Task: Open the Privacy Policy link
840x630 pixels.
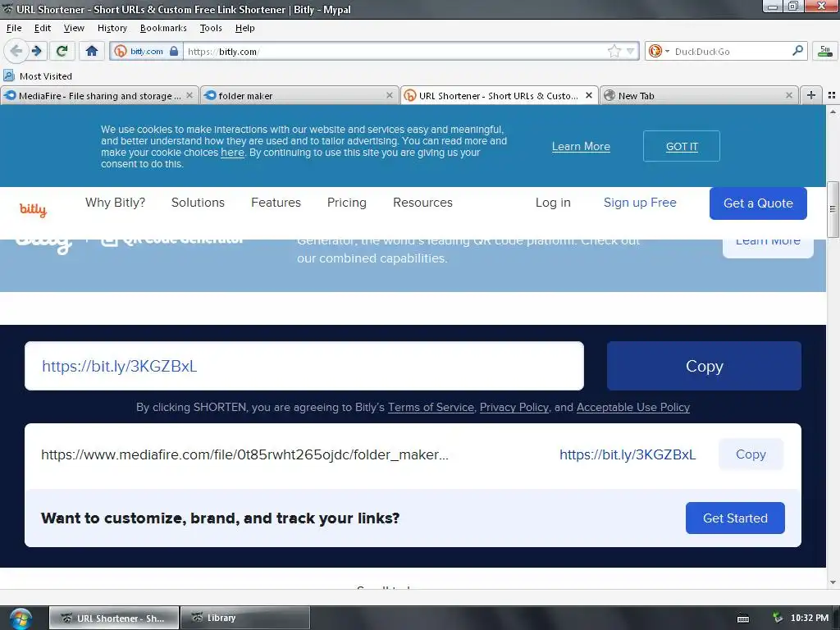Action: pos(514,407)
